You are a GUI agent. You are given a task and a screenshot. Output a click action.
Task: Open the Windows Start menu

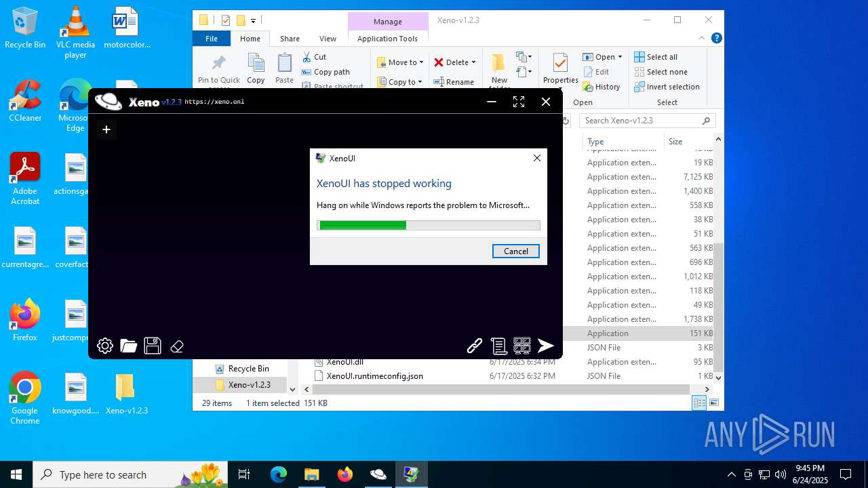coord(16,474)
